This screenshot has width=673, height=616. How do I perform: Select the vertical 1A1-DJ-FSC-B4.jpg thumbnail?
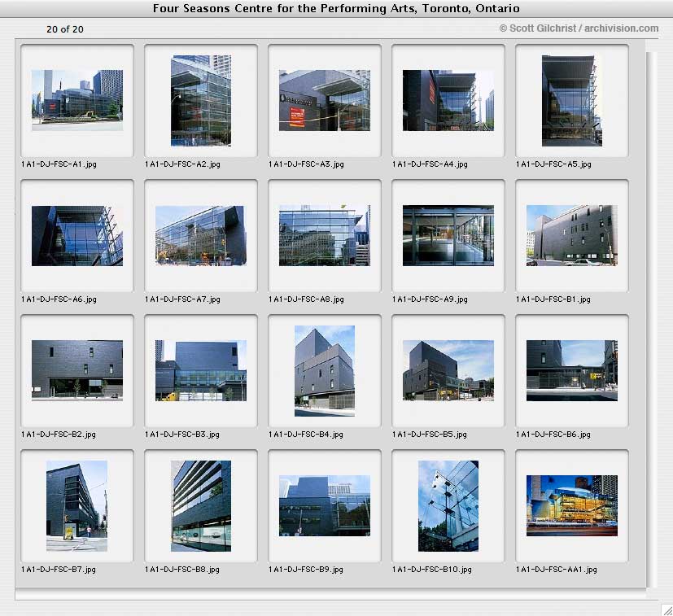(x=325, y=371)
